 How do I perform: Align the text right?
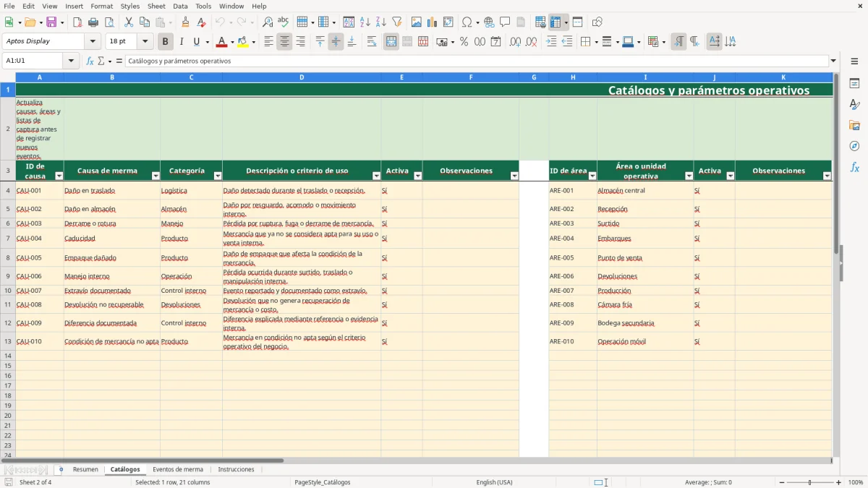tap(300, 42)
